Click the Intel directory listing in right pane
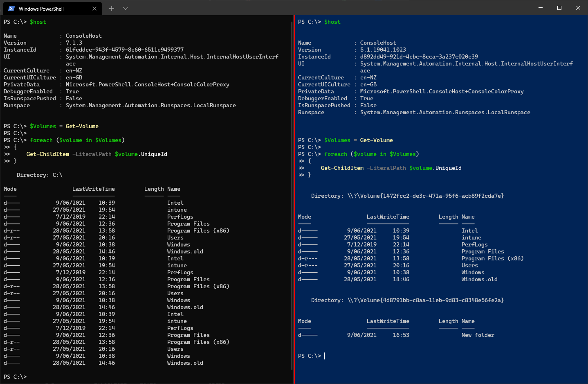This screenshot has height=384, width=588. (x=469, y=230)
